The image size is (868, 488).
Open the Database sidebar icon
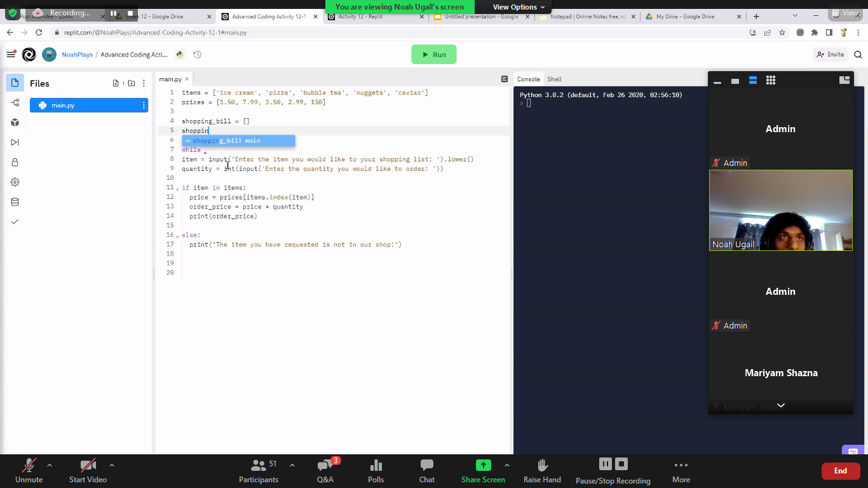pyautogui.click(x=15, y=202)
